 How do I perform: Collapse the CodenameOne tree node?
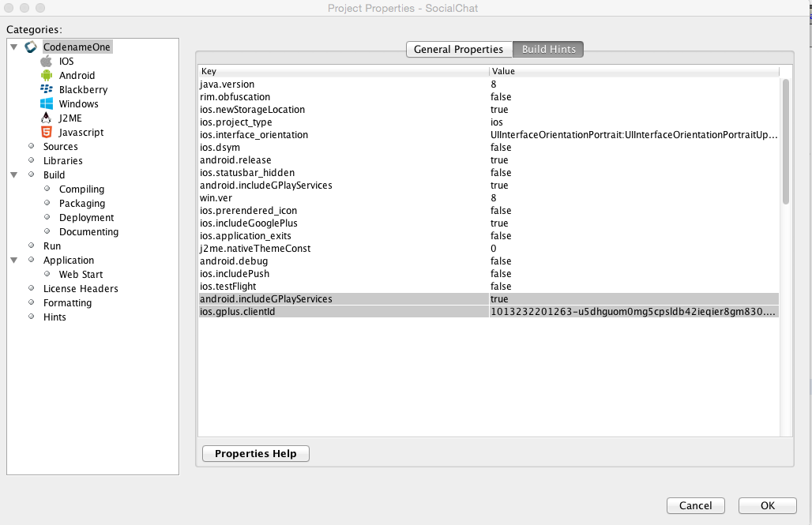click(14, 47)
